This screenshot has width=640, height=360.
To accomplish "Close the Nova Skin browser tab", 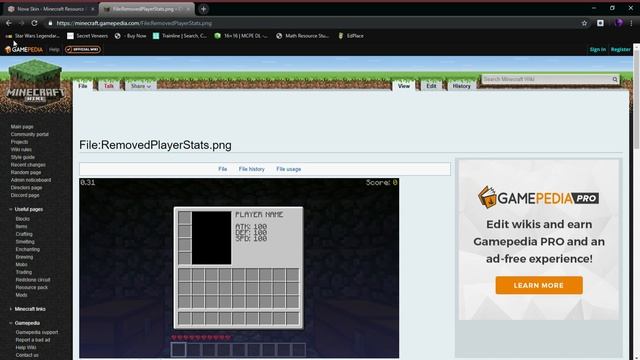I will click(x=93, y=9).
